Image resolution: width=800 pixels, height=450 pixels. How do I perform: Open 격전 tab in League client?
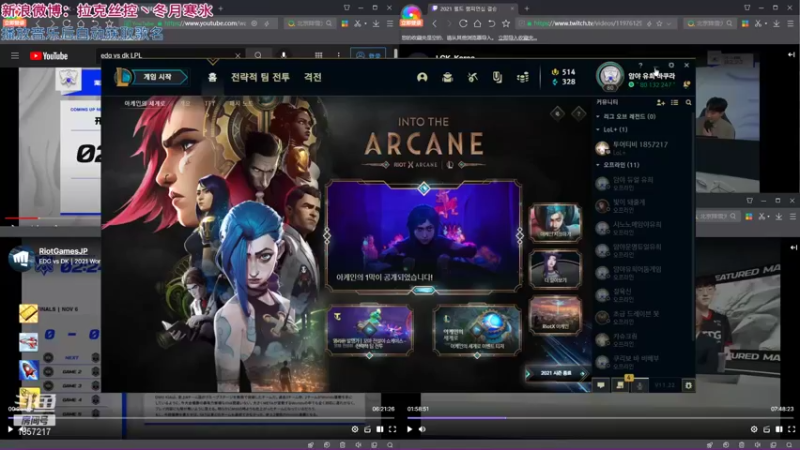pos(313,77)
